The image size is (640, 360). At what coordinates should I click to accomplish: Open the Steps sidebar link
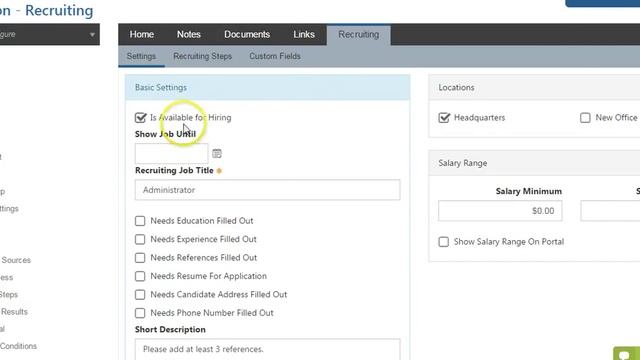point(9,294)
